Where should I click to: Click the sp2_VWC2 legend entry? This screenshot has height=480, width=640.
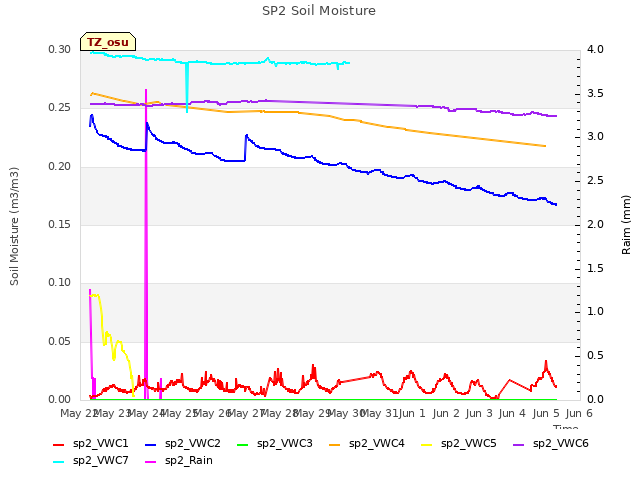pyautogui.click(x=182, y=444)
